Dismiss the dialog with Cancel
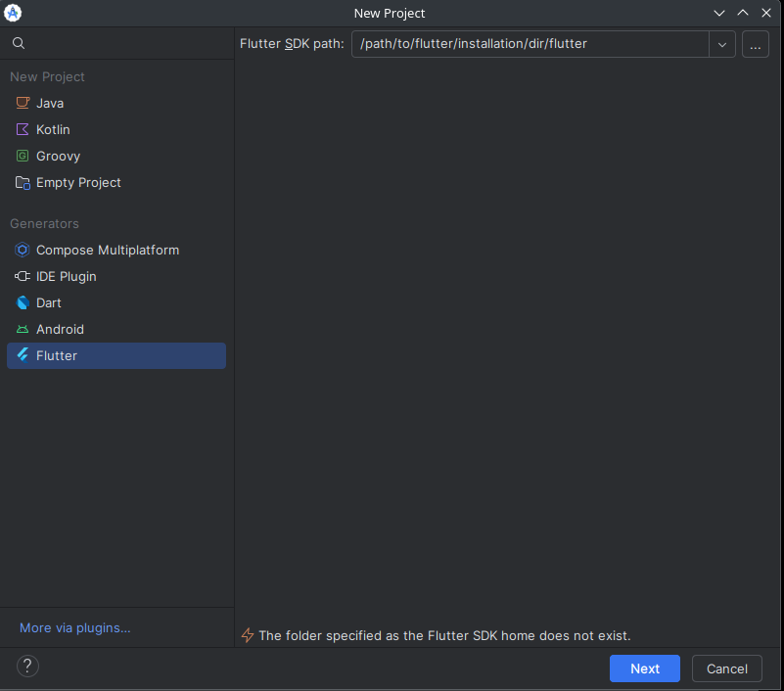The width and height of the screenshot is (784, 691). [727, 668]
